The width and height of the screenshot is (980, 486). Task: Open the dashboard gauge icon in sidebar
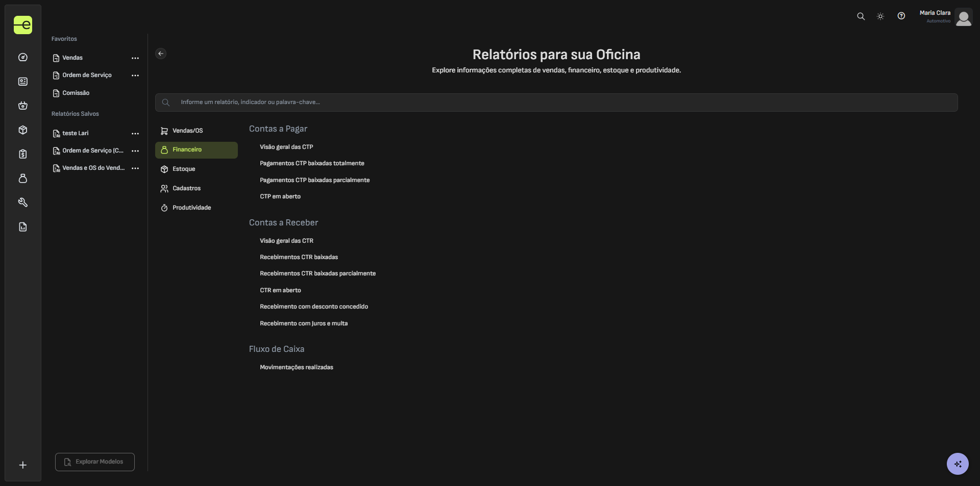click(x=23, y=57)
